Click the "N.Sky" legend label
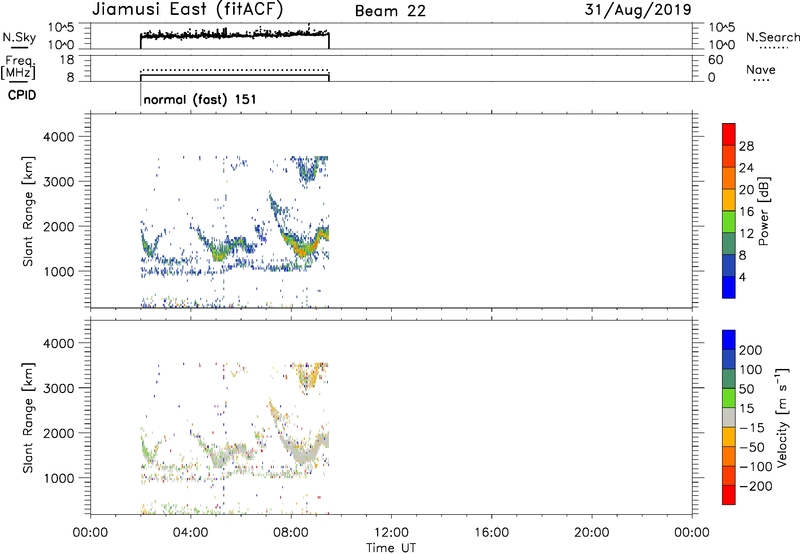This screenshot has height=554, width=800. pyautogui.click(x=19, y=37)
